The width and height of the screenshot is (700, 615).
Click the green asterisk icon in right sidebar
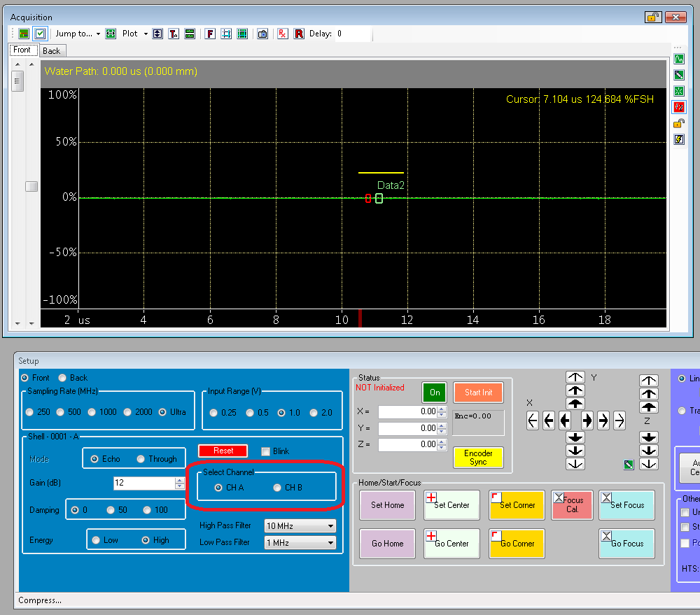[678, 91]
